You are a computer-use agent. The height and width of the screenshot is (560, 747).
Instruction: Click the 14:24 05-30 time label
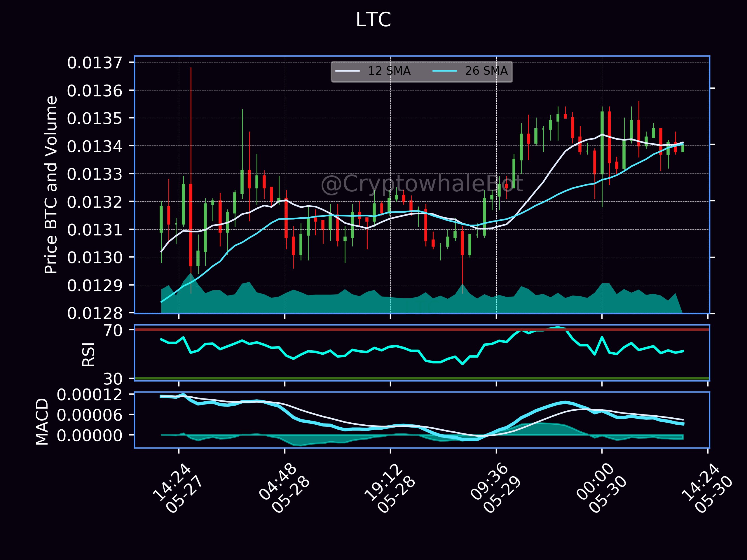tap(706, 489)
